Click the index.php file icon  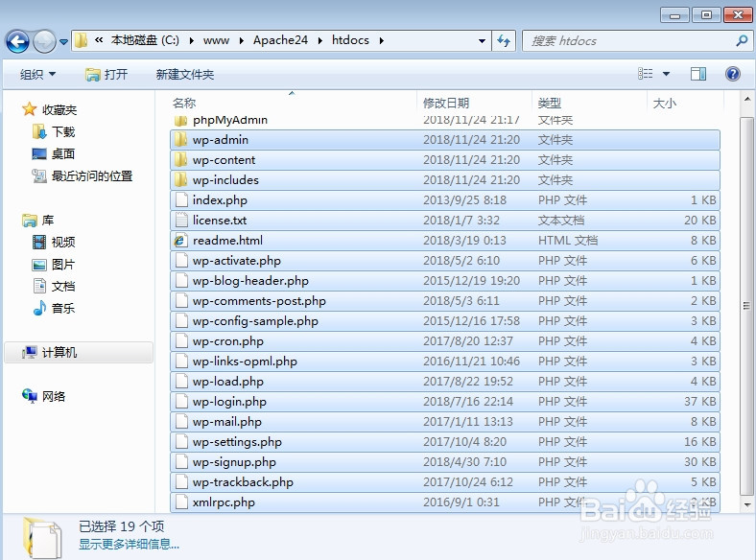tap(181, 200)
